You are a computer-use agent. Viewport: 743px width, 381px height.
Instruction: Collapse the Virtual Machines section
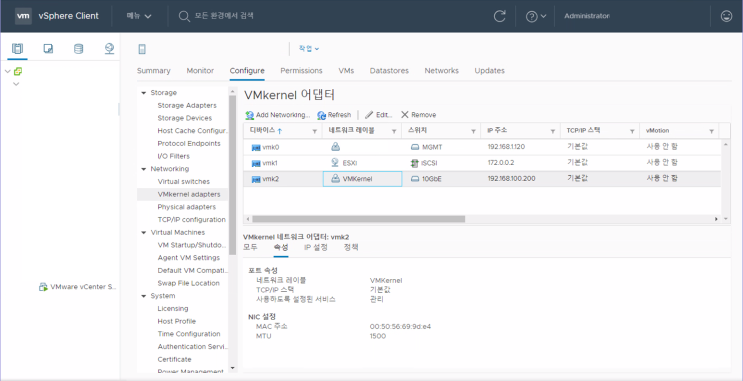144,233
